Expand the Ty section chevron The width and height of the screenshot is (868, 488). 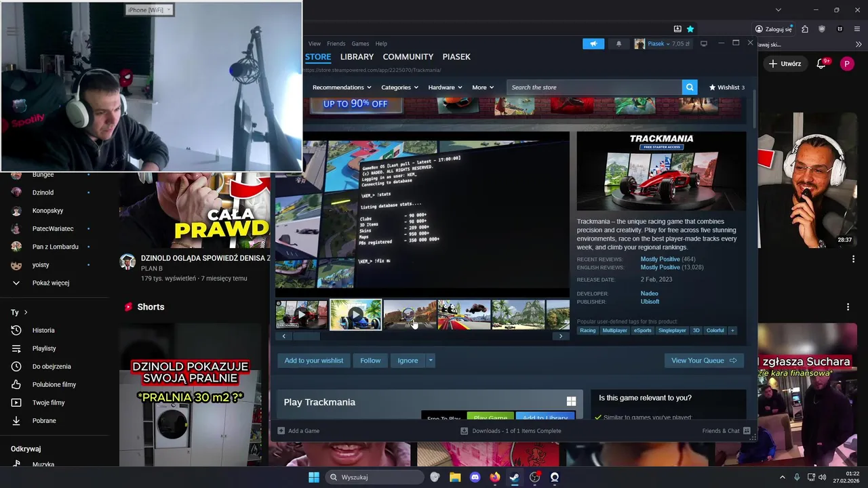(26, 312)
